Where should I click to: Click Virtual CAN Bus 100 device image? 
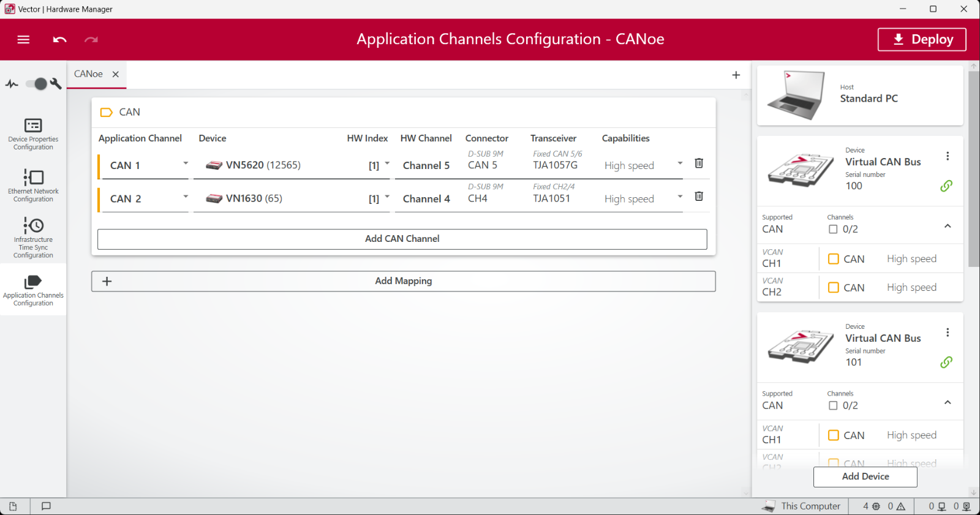click(801, 170)
